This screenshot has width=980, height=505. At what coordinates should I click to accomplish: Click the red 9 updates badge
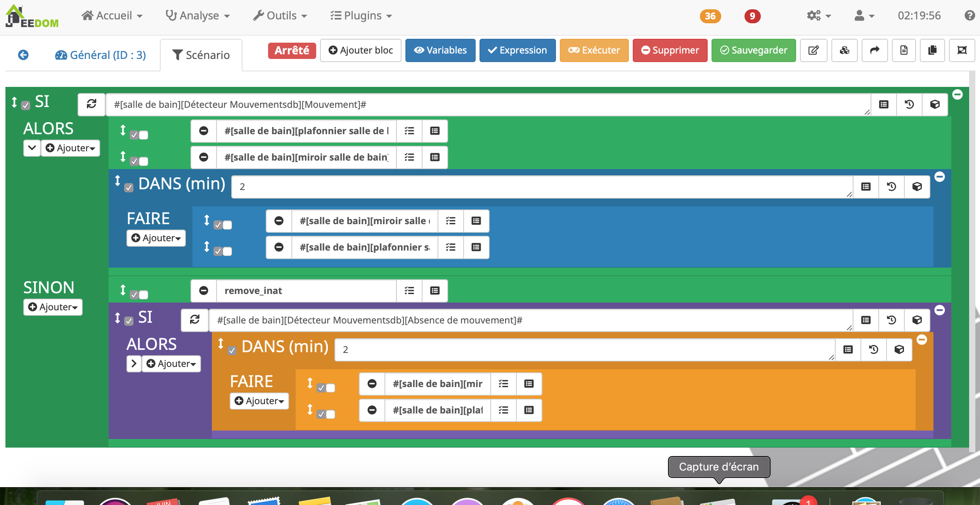point(752,16)
